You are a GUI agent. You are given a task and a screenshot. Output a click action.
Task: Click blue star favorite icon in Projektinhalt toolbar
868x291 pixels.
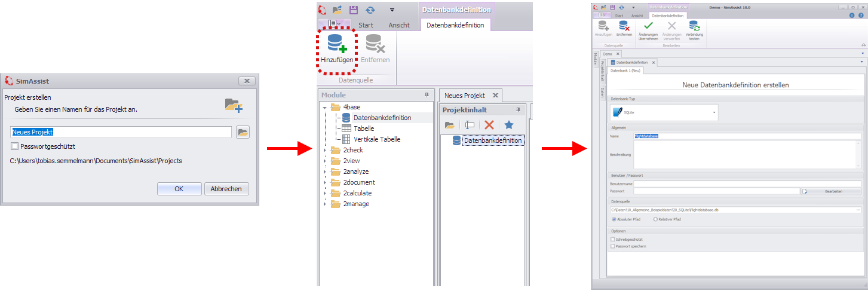508,125
